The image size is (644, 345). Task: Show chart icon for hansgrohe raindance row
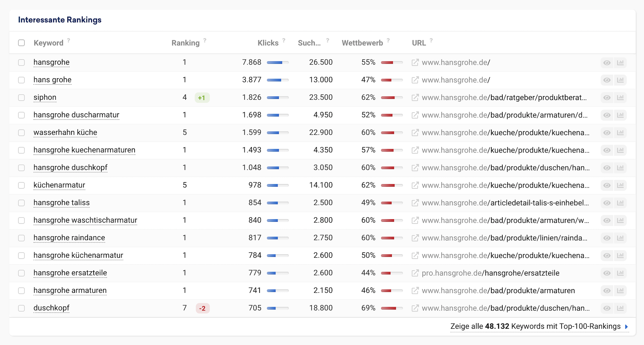[x=620, y=238]
